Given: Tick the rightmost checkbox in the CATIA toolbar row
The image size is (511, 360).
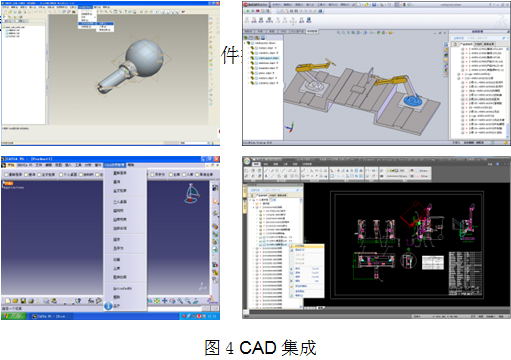Looking at the screenshot, I should pos(197,174).
